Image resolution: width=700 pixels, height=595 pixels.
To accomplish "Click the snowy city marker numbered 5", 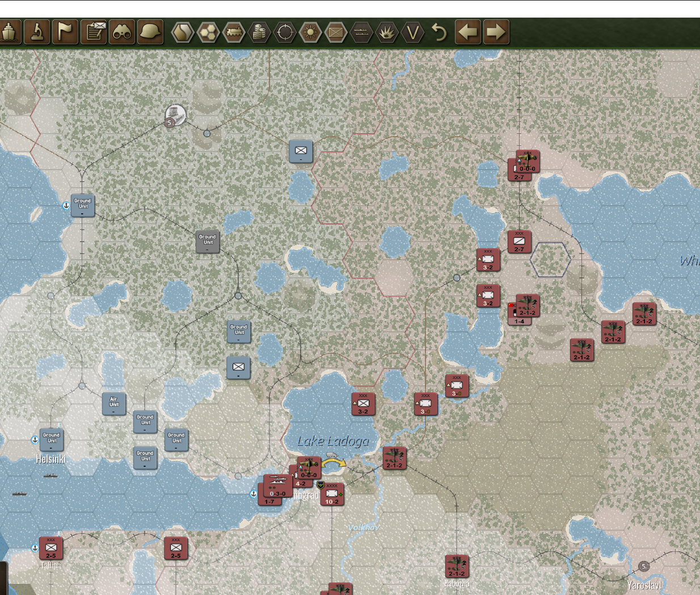I will 175,116.
